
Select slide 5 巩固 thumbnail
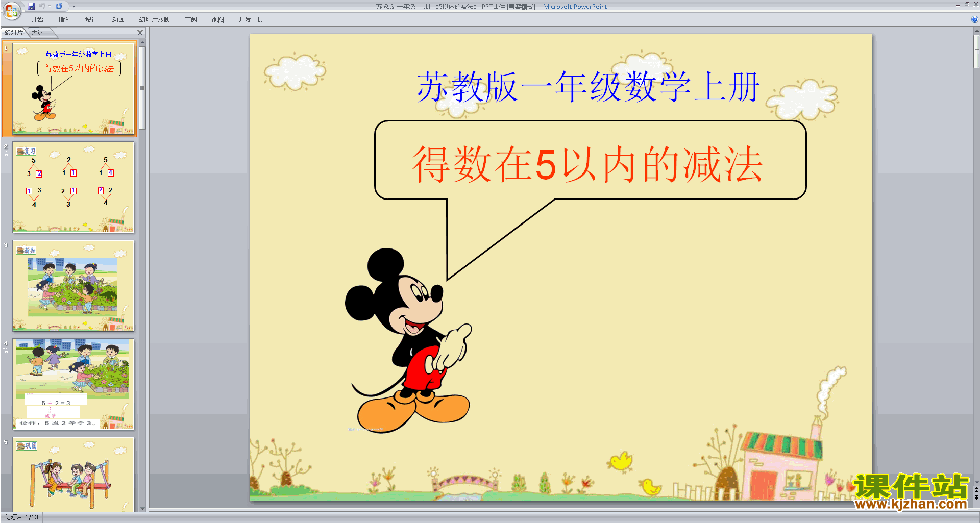[73, 474]
